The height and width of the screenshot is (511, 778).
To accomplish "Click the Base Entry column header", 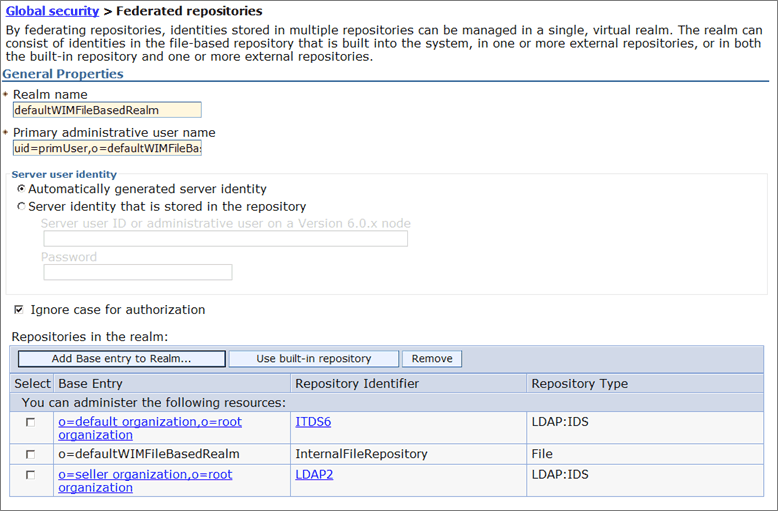I will pyautogui.click(x=90, y=383).
